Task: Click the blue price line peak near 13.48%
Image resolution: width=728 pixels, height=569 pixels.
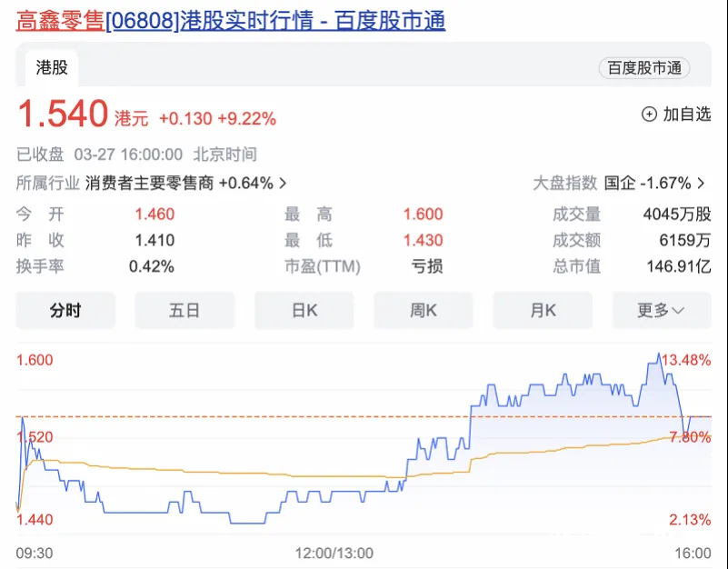Action: pyautogui.click(x=656, y=354)
